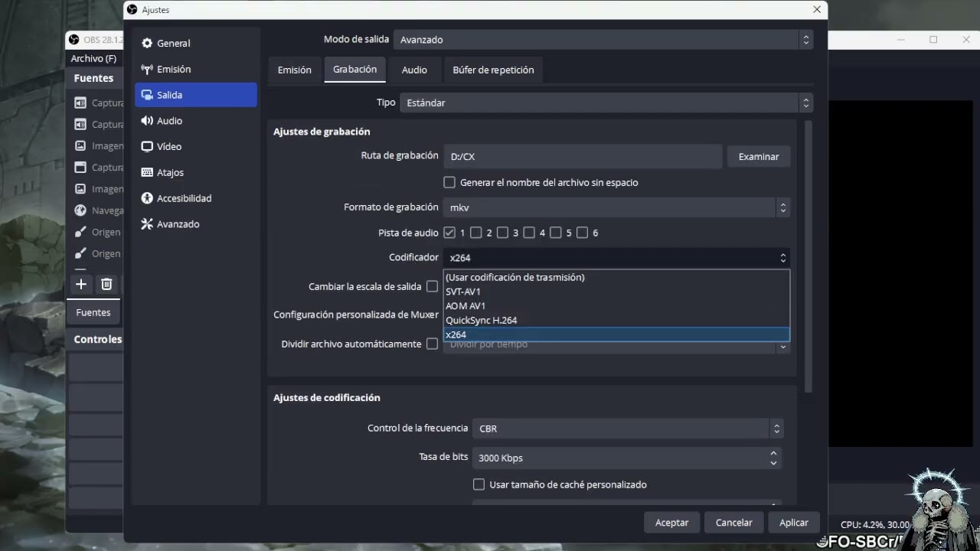Check audio track 4

point(529,233)
